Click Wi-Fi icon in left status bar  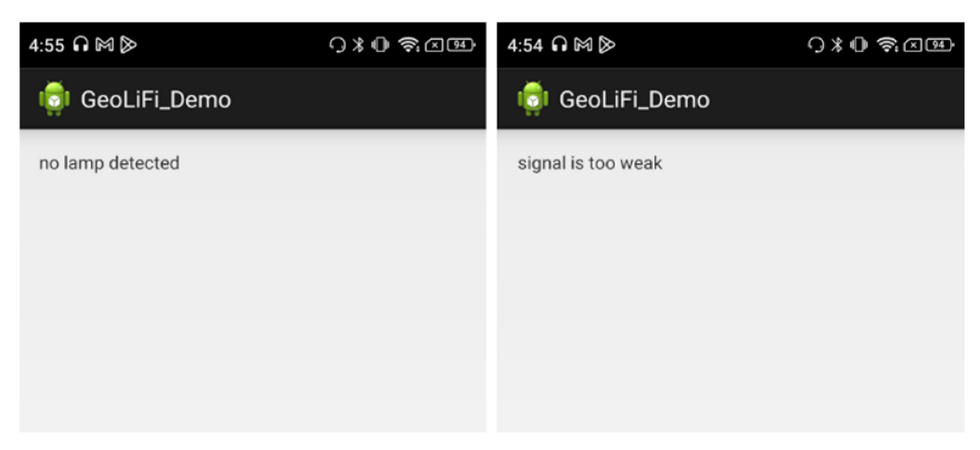pos(409,44)
